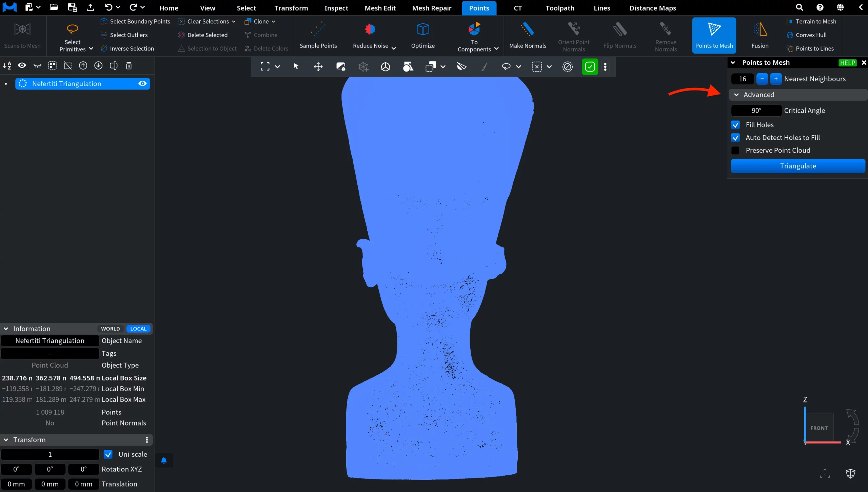Click the show-all eye icon in scene toolbar
This screenshot has height=492, width=868.
[x=22, y=65]
